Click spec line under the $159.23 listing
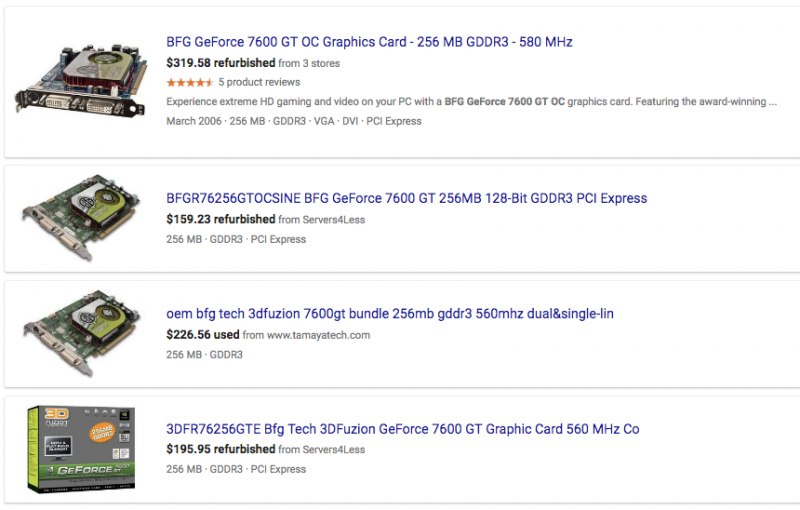Viewport: 800px width, 510px height. coord(236,239)
